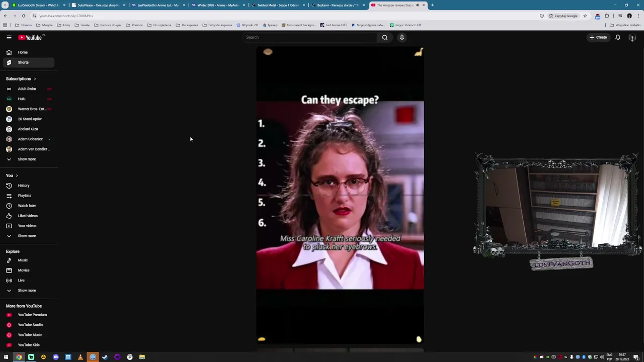
Task: Click the Create button
Action: (598, 37)
